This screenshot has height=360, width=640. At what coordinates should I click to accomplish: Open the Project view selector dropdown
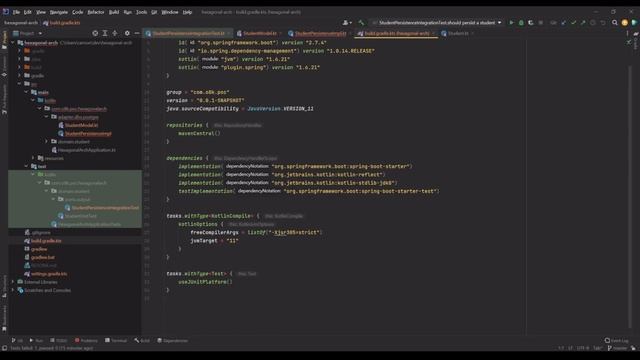point(27,33)
